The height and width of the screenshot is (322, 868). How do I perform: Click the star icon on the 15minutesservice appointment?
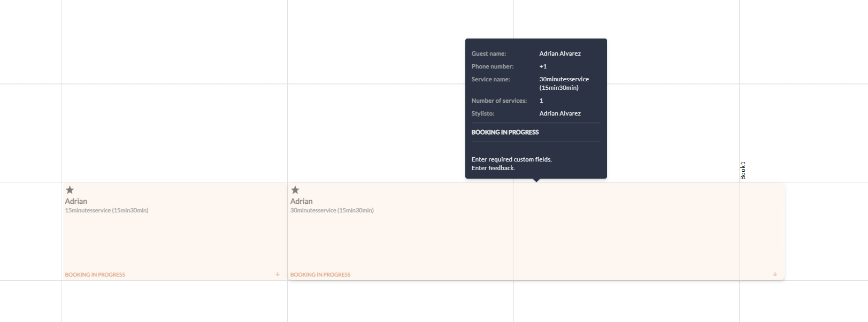70,190
